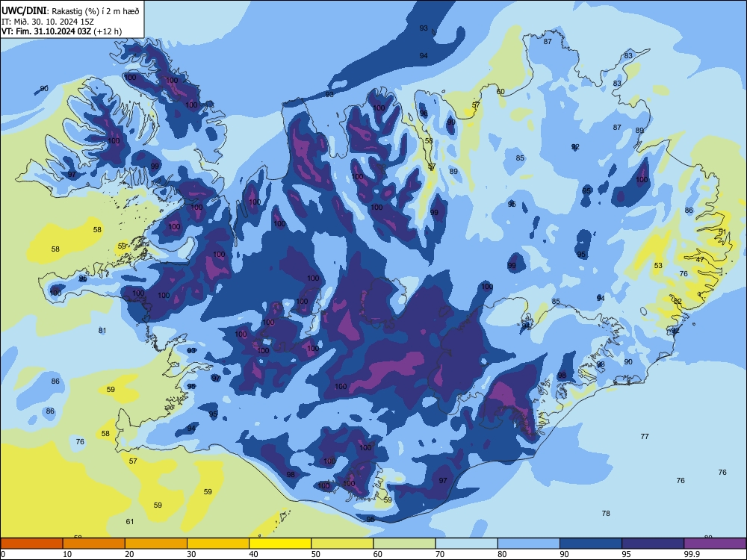Click the purple legend swatch above 99.9
747x560 pixels.
(x=715, y=544)
